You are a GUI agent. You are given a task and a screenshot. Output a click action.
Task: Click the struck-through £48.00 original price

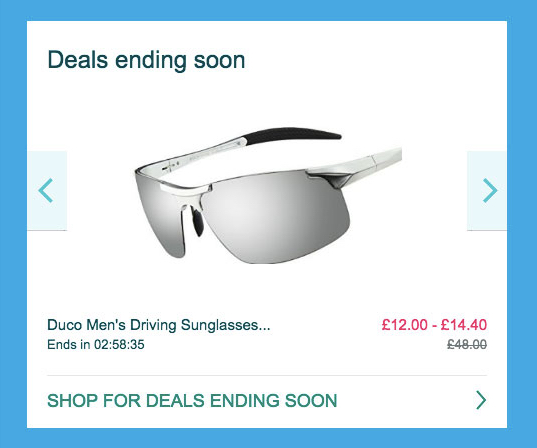coord(467,344)
